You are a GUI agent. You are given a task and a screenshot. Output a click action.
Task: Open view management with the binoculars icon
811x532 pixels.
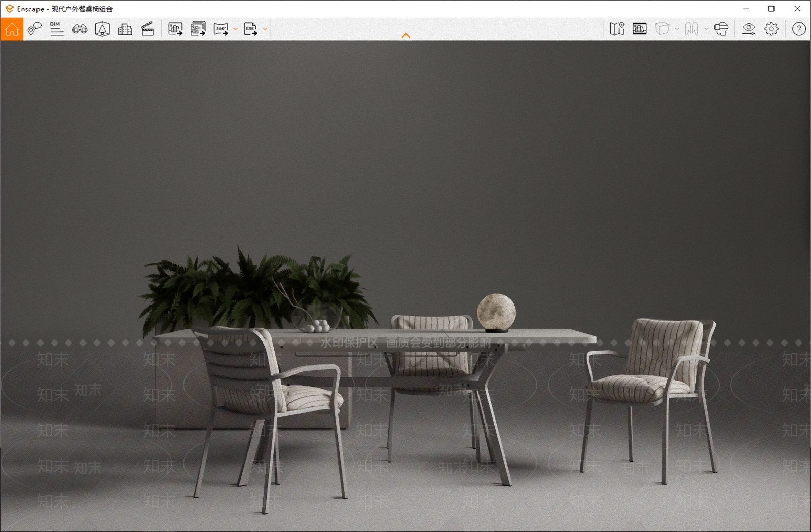pyautogui.click(x=80, y=29)
